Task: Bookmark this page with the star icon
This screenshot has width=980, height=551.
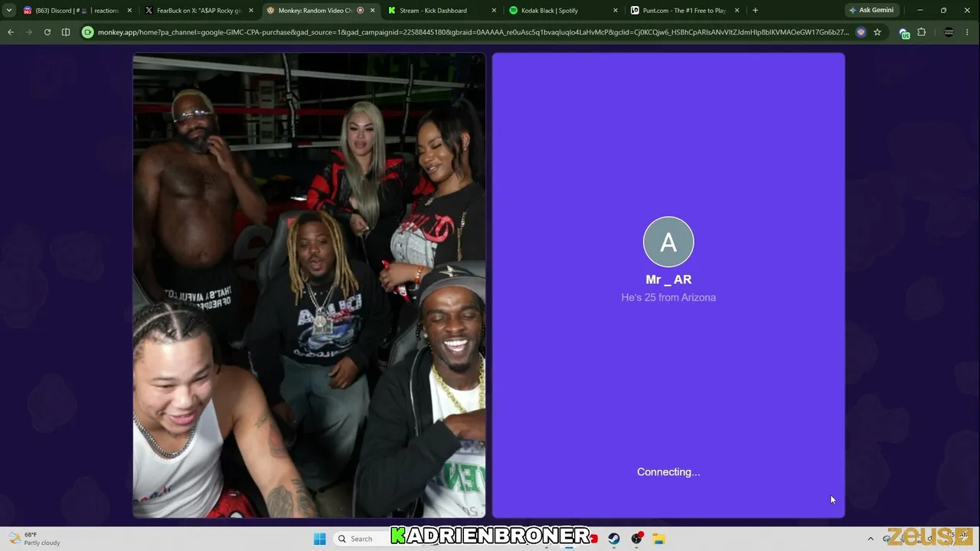Action: (877, 32)
